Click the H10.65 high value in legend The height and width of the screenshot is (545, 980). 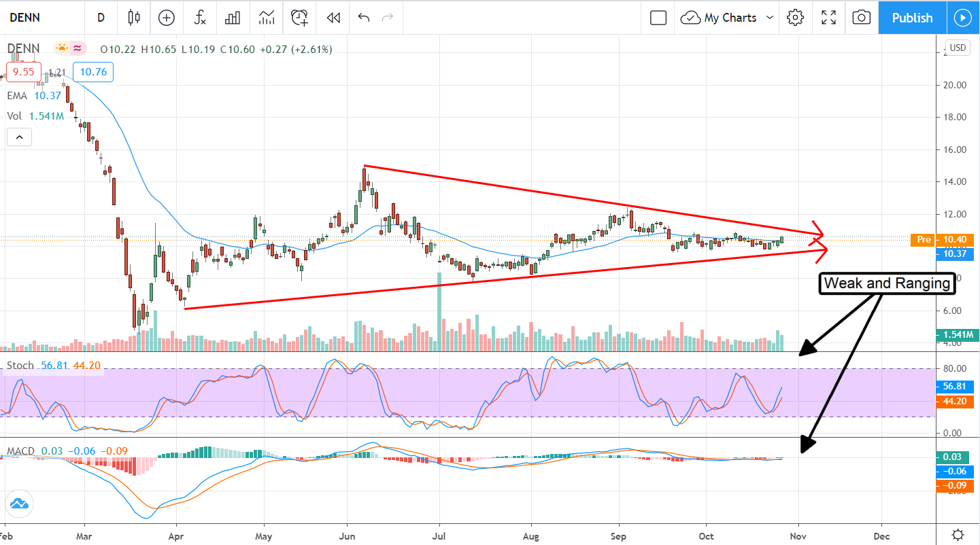click(159, 49)
